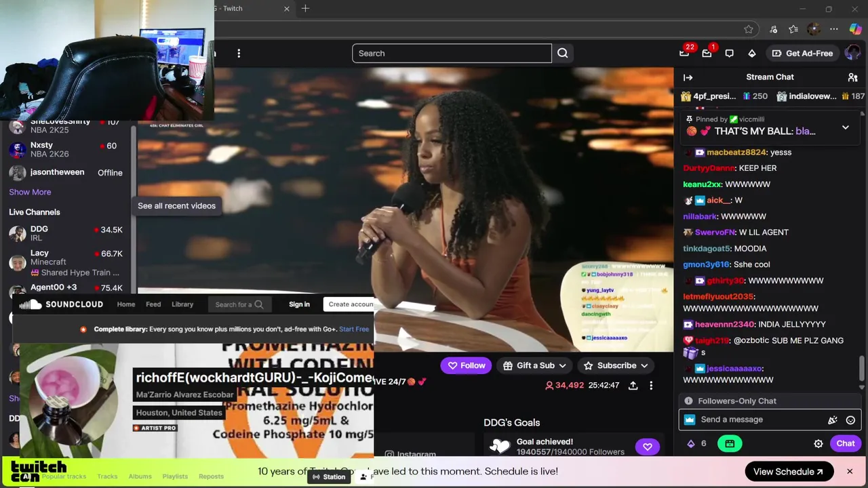Open browser settings three-dot menu
Screen dimensions: 868x488
click(834, 29)
